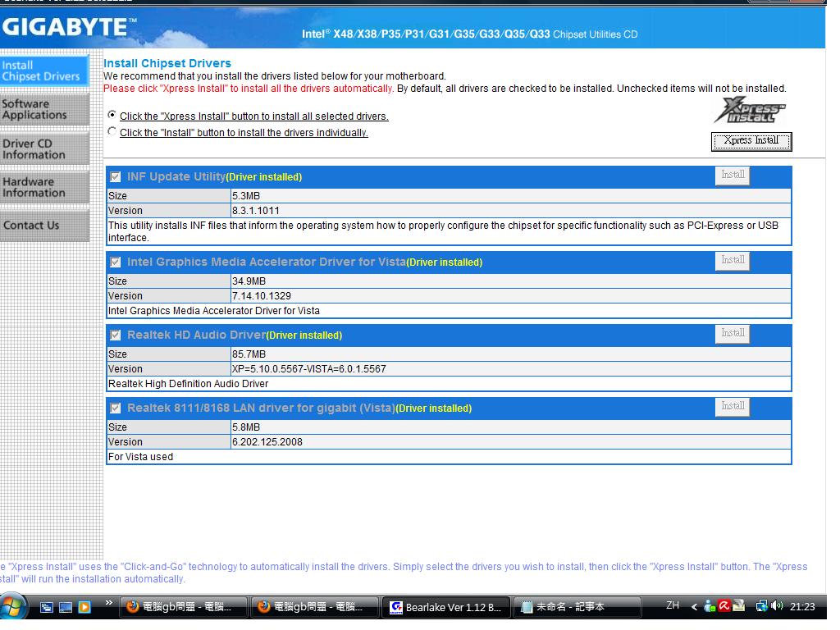This screenshot has height=630, width=840.
Task: Switch to the Notepad taskbar window
Action: coord(577,607)
